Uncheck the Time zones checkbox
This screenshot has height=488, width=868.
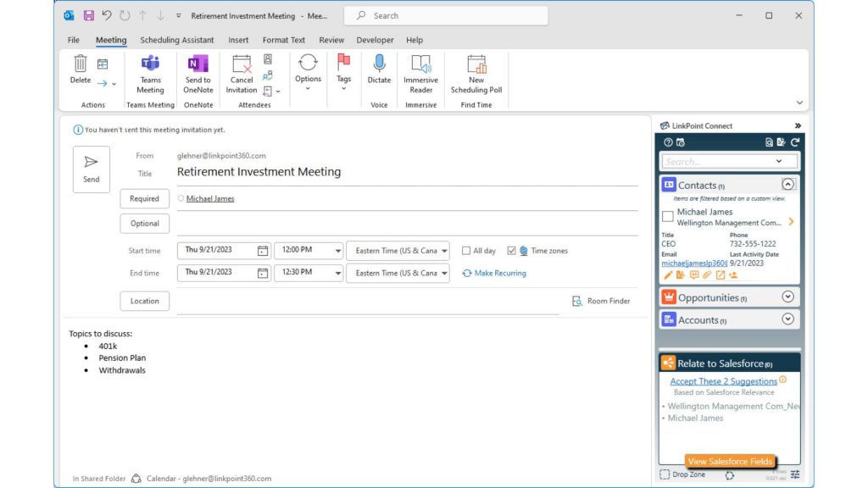pos(511,251)
